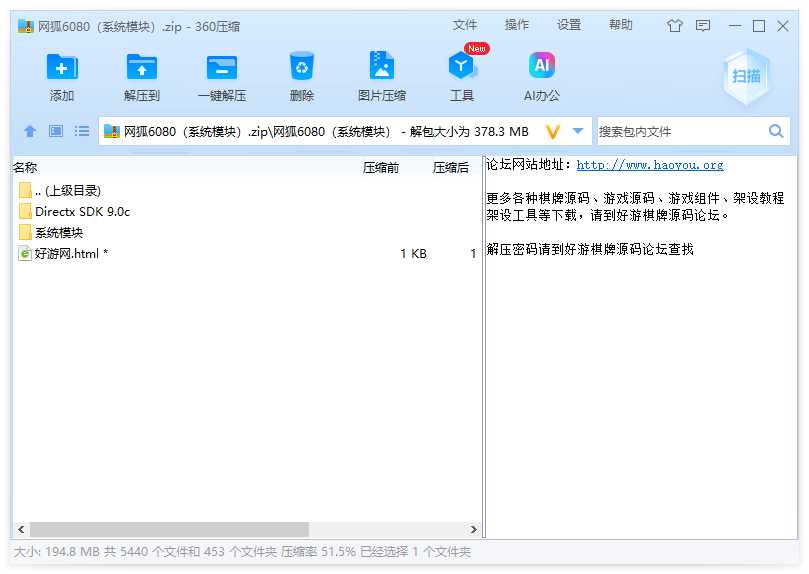Click the archive path text in address bar

[x=326, y=132]
